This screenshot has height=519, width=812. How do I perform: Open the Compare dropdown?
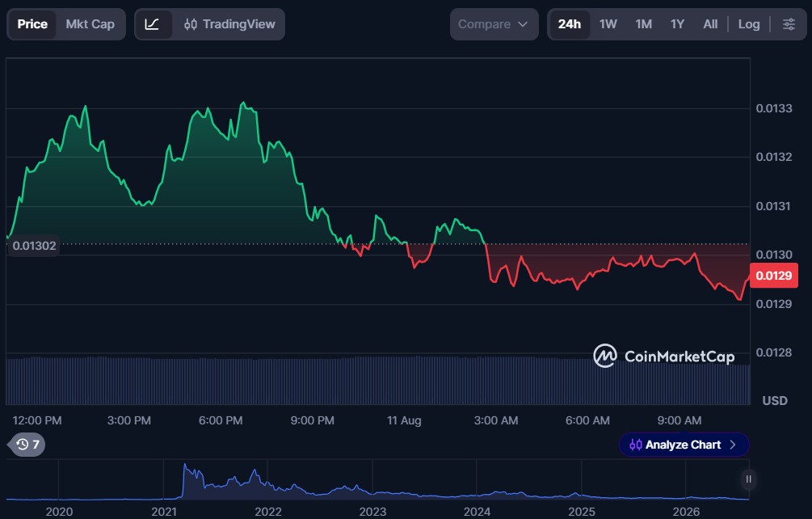(494, 24)
